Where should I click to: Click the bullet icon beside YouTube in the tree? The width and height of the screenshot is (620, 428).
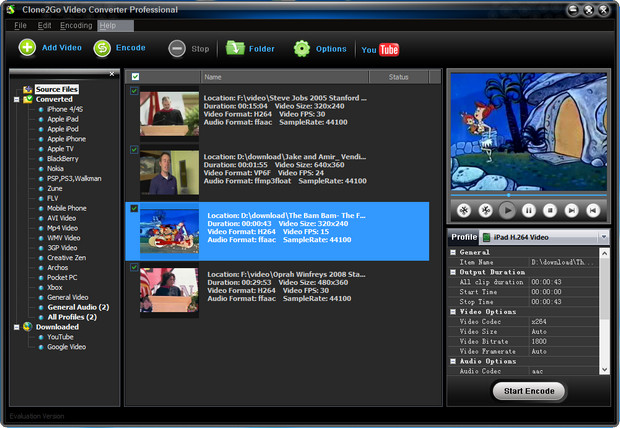point(41,337)
